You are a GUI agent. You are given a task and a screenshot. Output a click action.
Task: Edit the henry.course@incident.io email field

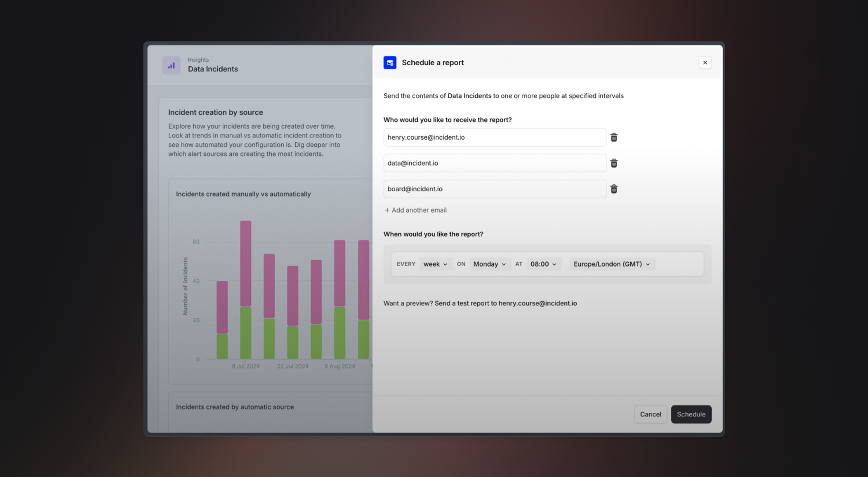coord(494,137)
